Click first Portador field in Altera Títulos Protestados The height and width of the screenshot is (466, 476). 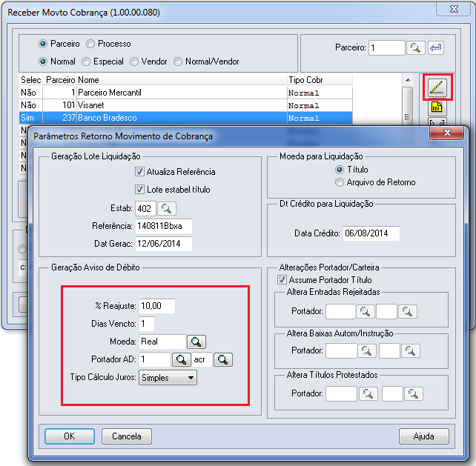(x=341, y=394)
